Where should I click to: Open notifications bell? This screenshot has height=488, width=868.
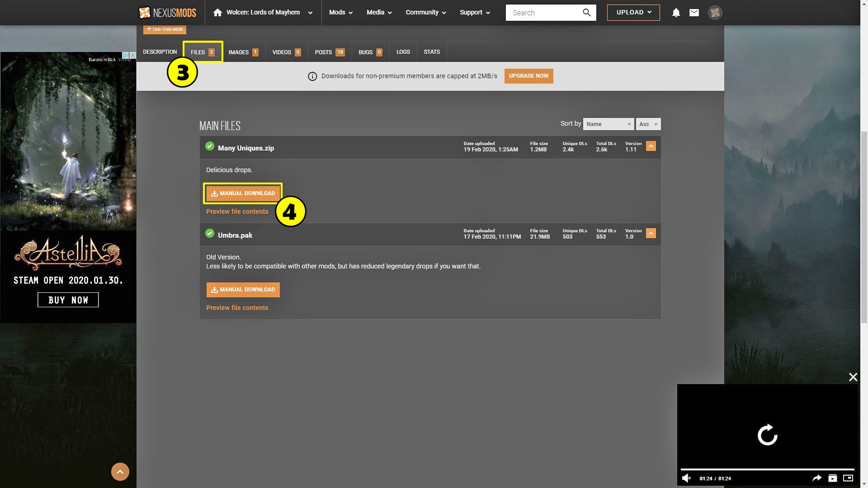pos(676,13)
